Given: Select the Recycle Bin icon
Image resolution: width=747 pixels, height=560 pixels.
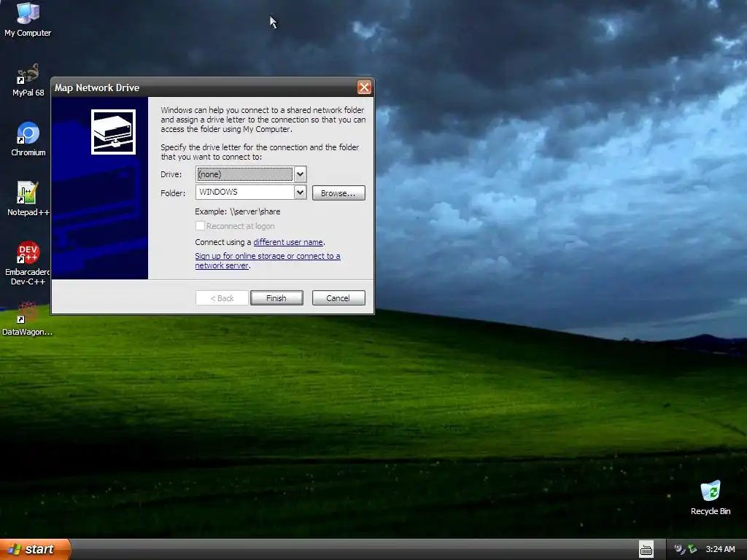Looking at the screenshot, I should coord(711,497).
